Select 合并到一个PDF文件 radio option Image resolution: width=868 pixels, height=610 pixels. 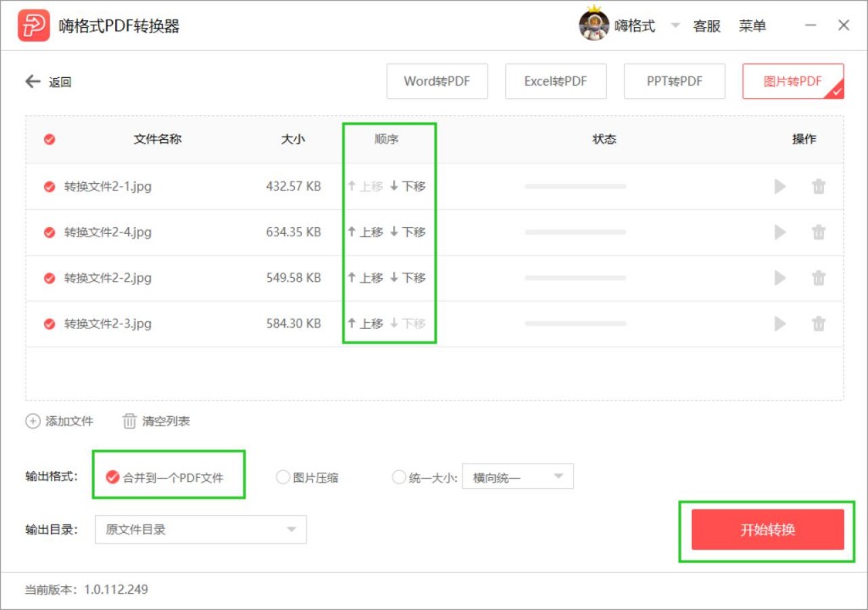point(112,477)
